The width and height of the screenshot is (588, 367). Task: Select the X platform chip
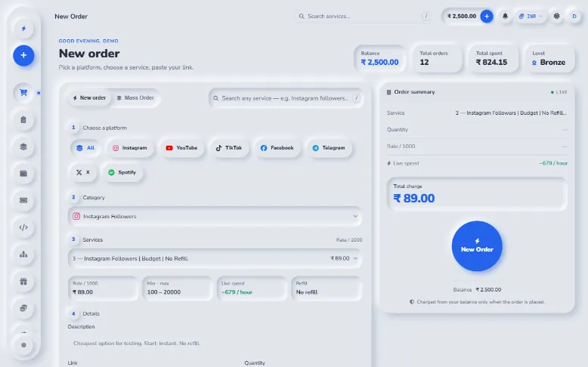(x=83, y=172)
